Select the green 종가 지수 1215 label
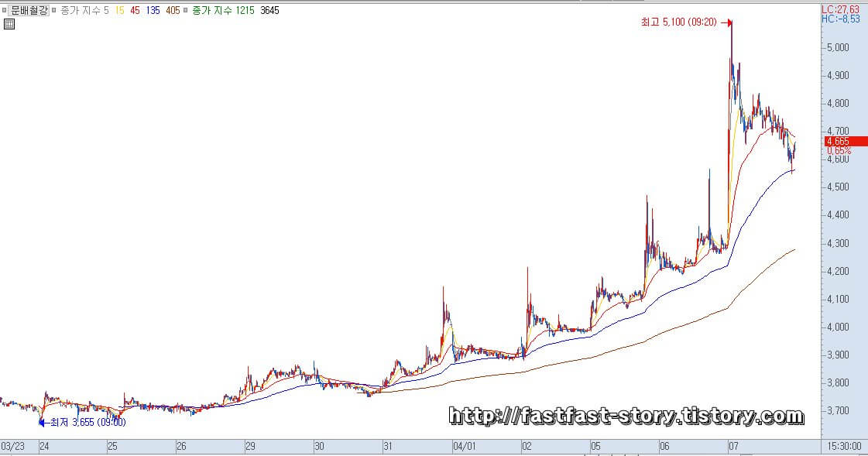Screen dimensions: 868x456 [x=223, y=10]
